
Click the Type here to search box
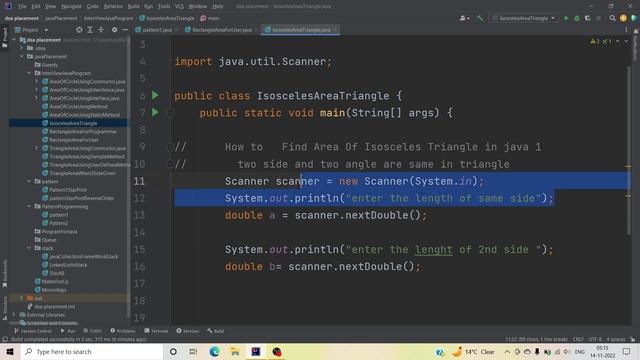92,351
